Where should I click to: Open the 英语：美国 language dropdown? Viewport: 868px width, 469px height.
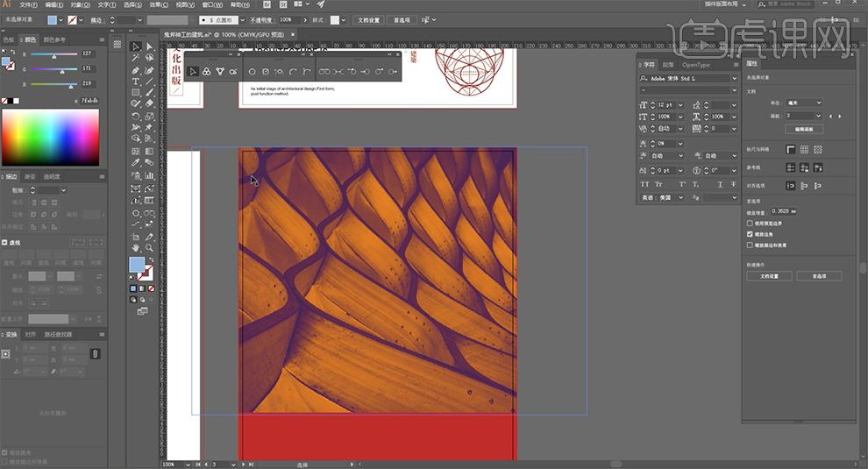pyautogui.click(x=665, y=197)
